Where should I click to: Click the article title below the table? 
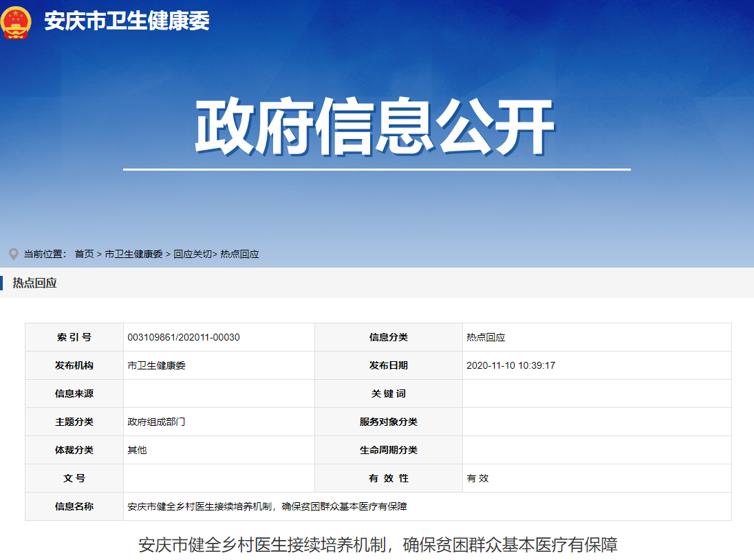378,545
